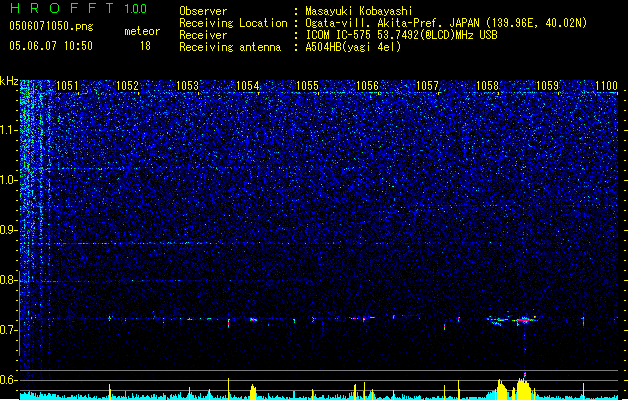
Task: Click the kHz axis unit label
Action: tap(9, 81)
